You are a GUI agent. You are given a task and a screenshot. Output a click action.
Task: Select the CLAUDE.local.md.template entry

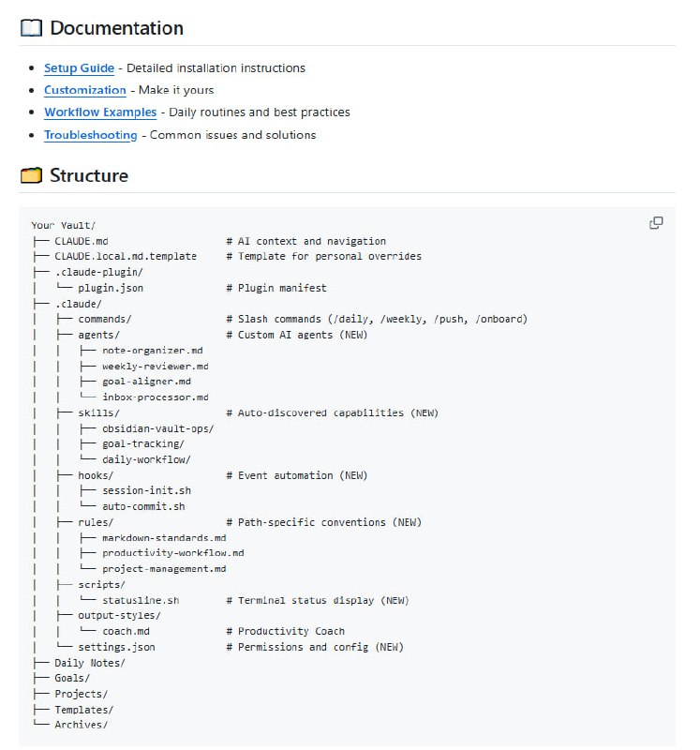126,256
